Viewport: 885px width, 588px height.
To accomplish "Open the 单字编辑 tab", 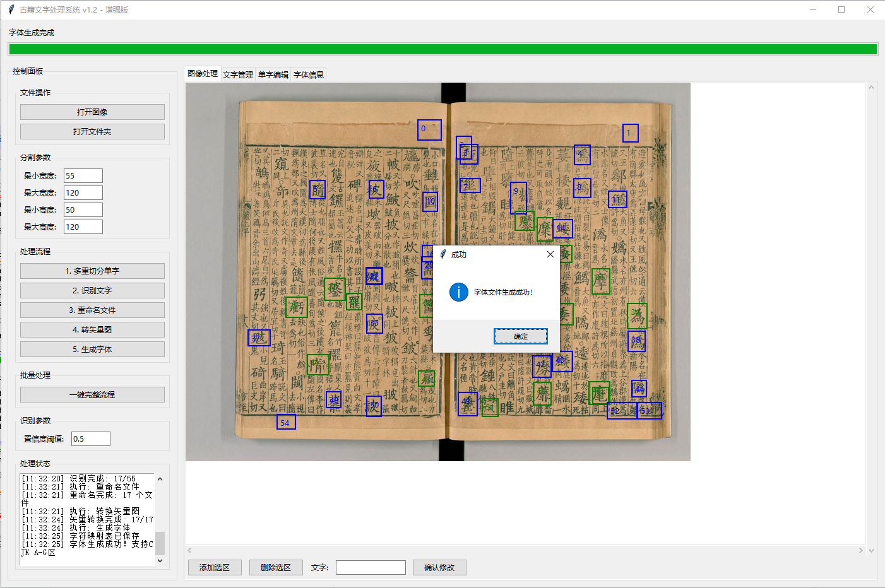I will click(x=273, y=74).
